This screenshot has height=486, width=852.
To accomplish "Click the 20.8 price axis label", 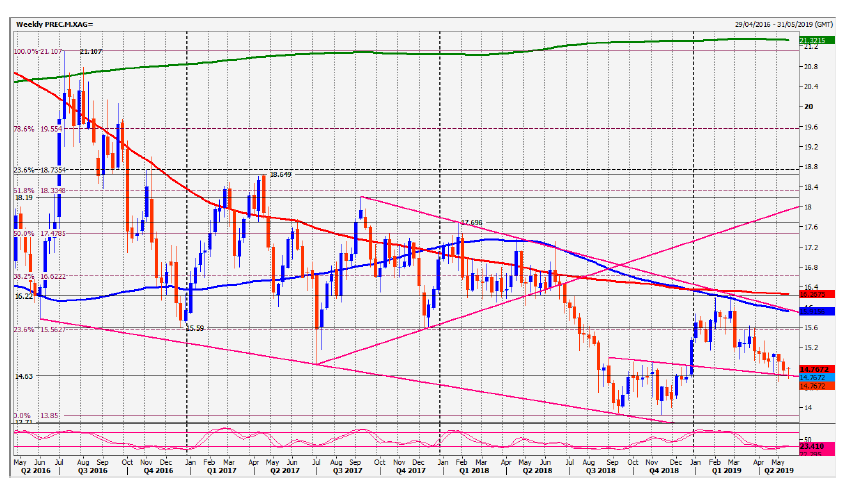I will click(x=811, y=66).
